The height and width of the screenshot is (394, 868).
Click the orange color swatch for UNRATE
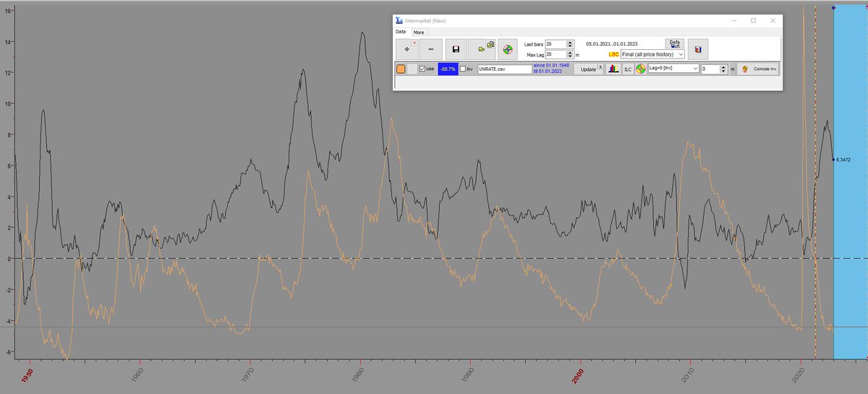pos(401,69)
